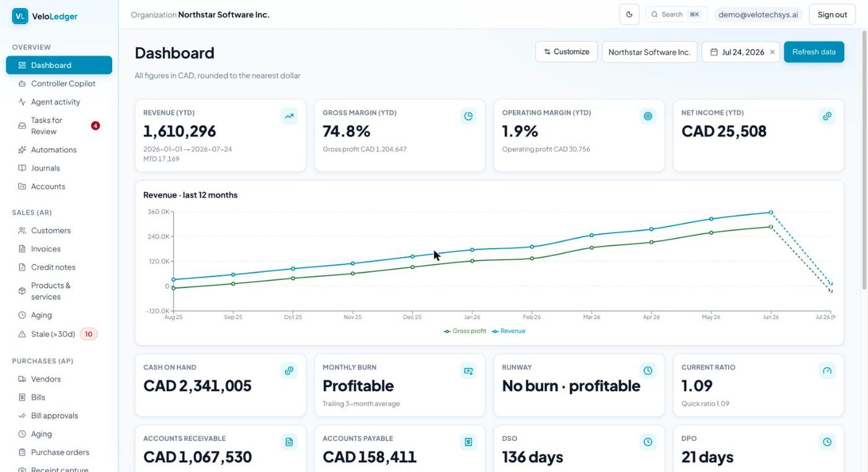This screenshot has width=868, height=472.
Task: Click the Accounts Receivable document icon
Action: click(289, 442)
